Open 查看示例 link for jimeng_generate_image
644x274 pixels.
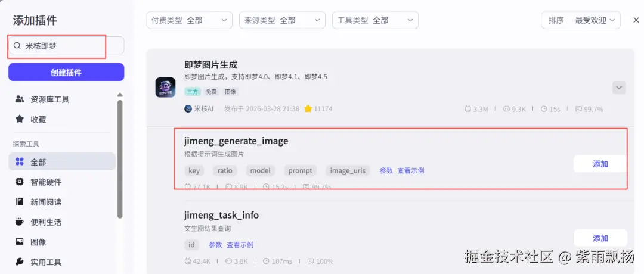411,170
